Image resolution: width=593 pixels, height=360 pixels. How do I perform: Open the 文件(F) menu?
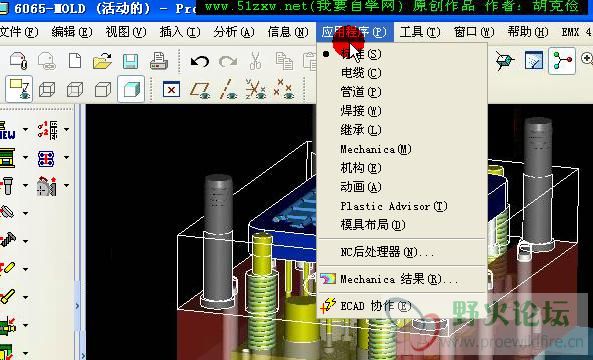click(19, 32)
